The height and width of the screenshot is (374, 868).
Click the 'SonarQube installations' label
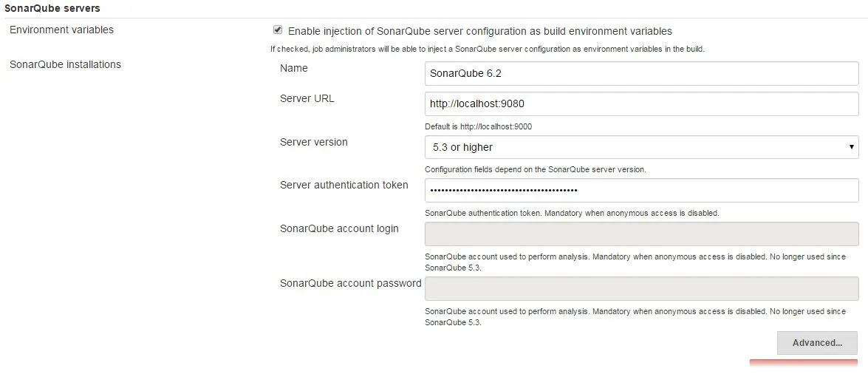tap(65, 64)
